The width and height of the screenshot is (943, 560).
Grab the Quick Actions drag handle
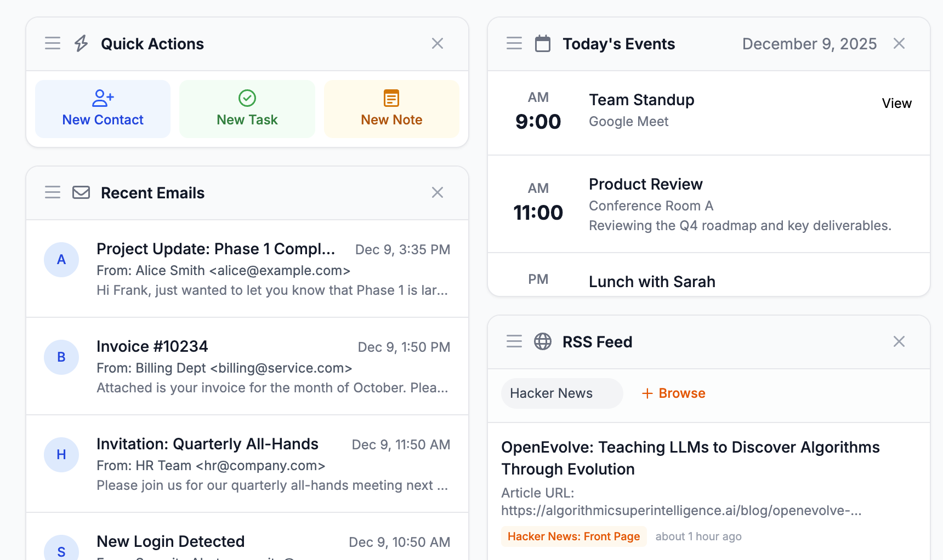pos(53,43)
